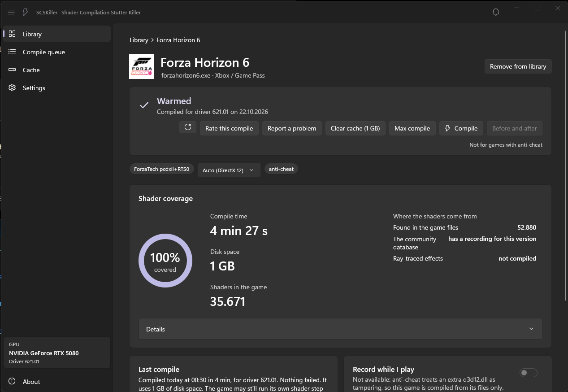The image size is (568, 392).
Task: Click the Forza Horizon 6 breadcrumb text
Action: pyautogui.click(x=178, y=40)
